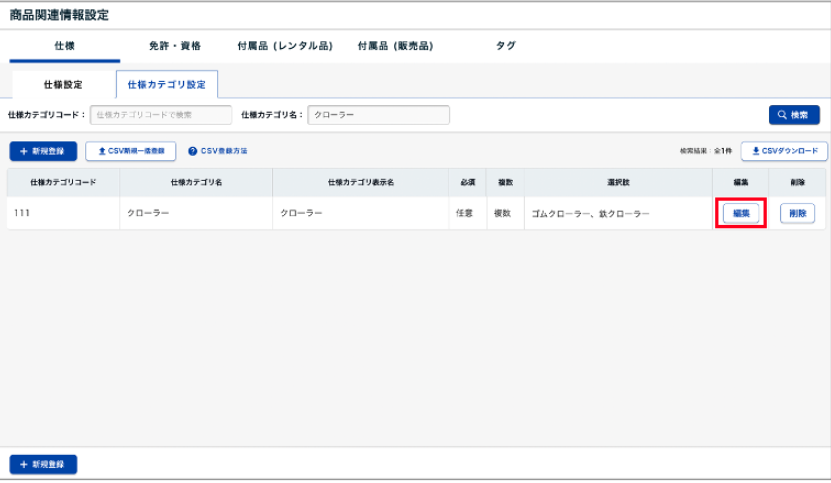The image size is (831, 483).
Task: Click the 仕様カテゴリ表示名 column header
Action: click(x=360, y=183)
